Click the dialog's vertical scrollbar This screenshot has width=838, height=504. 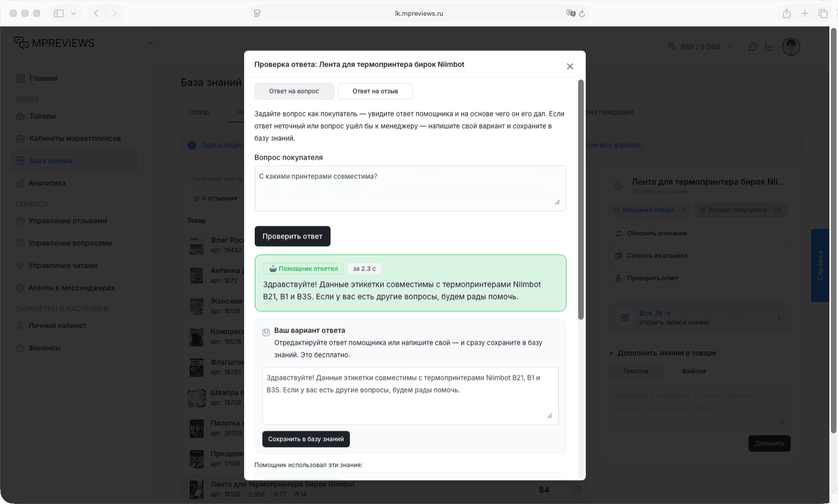click(x=581, y=199)
